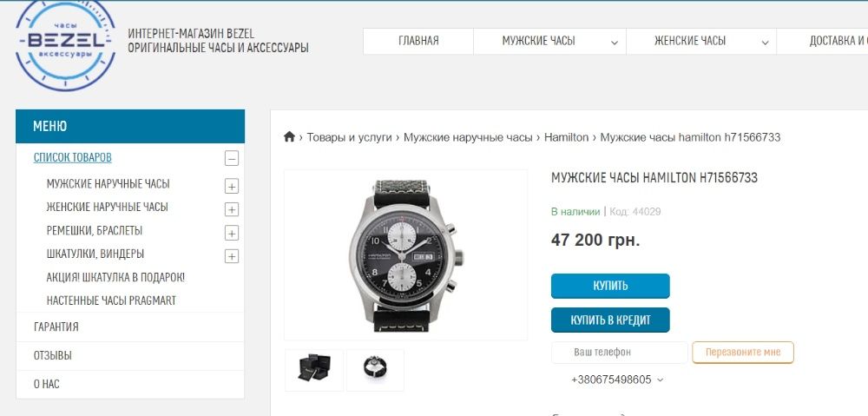The image size is (868, 416).
Task: Open the Hamilton breadcrumb link
Action: 566,137
